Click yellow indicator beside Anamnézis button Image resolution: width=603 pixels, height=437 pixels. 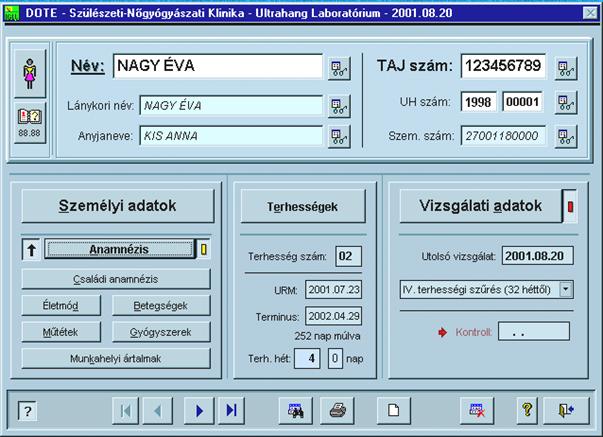(203, 249)
